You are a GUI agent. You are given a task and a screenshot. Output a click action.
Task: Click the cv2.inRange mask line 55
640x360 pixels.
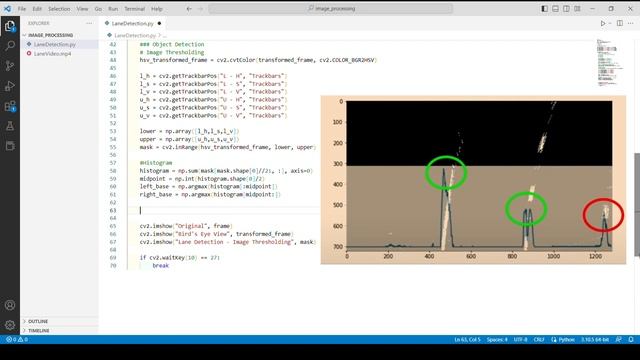[228, 147]
